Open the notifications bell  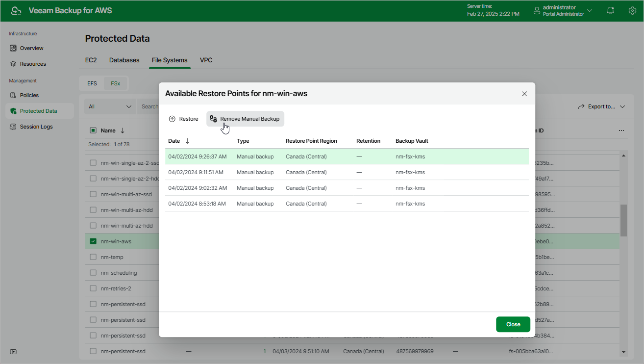[610, 10]
